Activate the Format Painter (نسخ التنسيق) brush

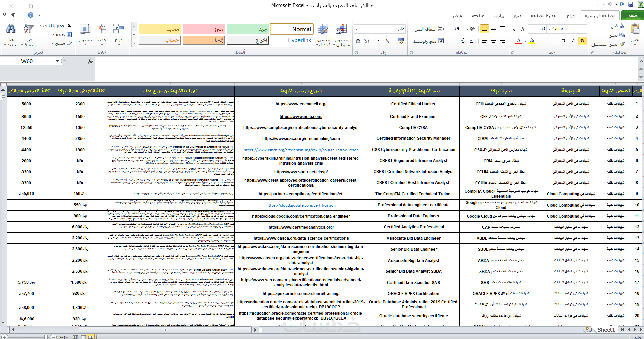(622, 44)
